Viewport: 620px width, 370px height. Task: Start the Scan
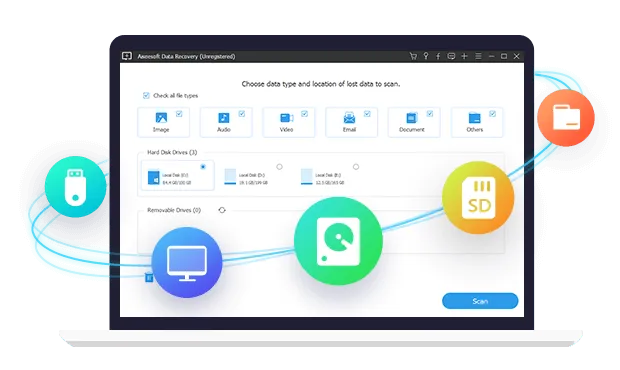click(480, 301)
